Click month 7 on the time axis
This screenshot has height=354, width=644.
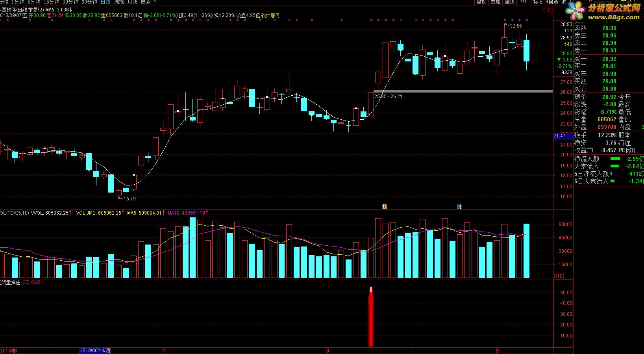pyautogui.click(x=164, y=350)
